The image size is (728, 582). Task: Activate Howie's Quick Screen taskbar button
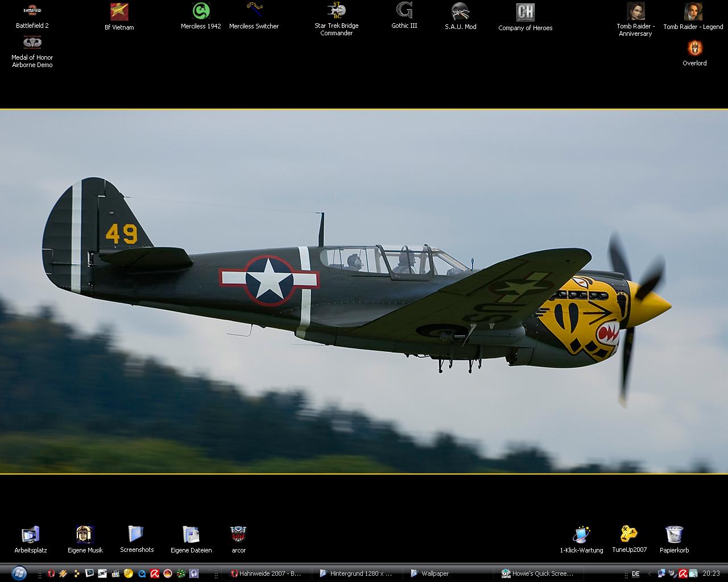(537, 573)
